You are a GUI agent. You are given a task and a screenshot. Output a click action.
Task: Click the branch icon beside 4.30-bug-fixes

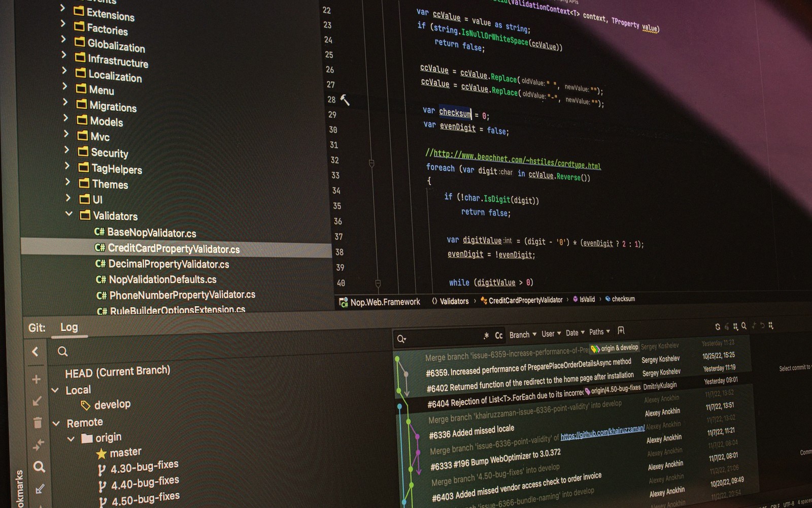click(102, 470)
